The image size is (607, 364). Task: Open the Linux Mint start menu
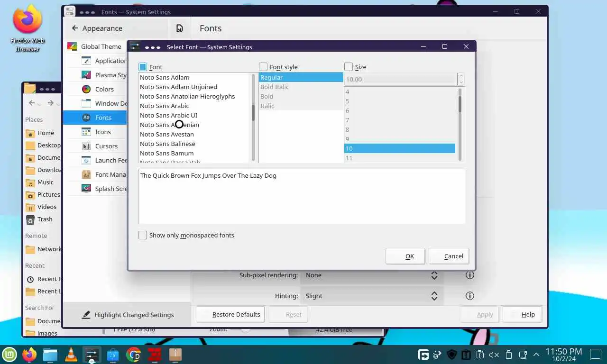pos(9,354)
